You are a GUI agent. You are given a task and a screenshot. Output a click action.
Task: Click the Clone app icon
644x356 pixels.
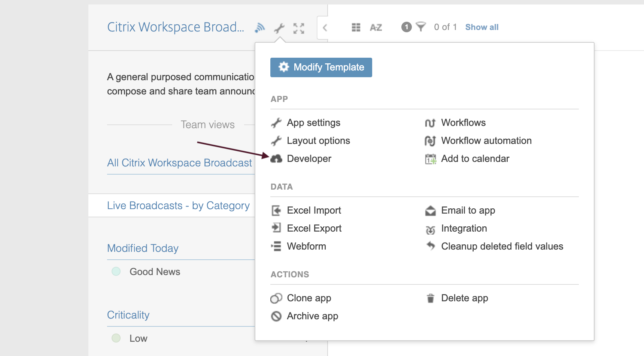[x=276, y=298]
